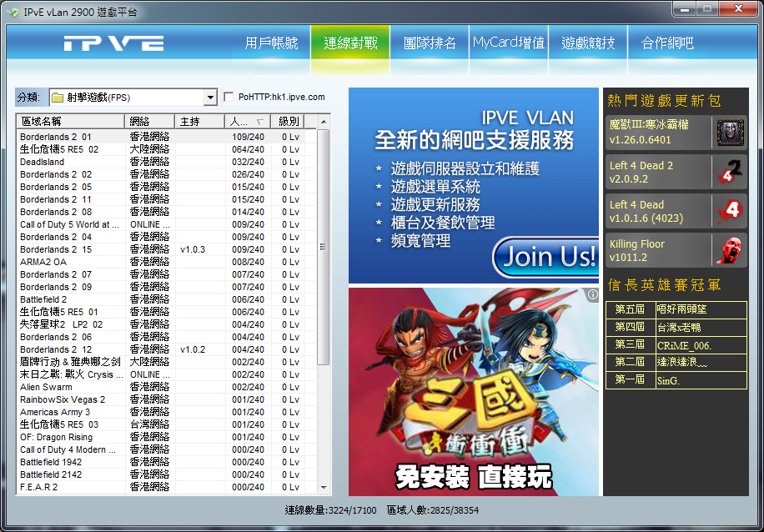Click champion name CRiME_006.
The image size is (764, 532).
click(x=684, y=345)
